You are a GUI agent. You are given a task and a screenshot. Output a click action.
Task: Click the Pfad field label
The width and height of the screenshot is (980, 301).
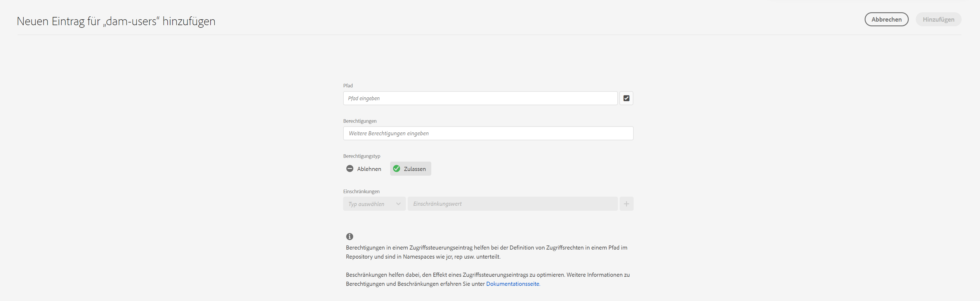348,86
